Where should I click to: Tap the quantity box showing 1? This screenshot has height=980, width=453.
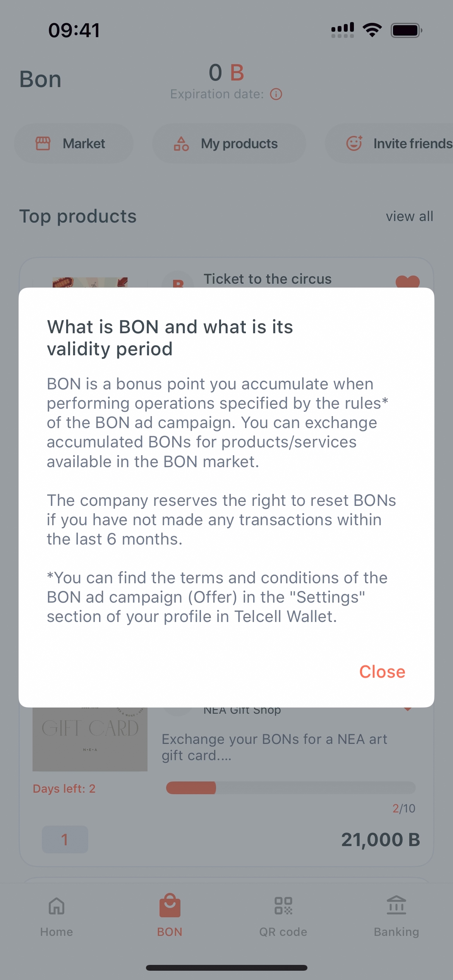[65, 840]
